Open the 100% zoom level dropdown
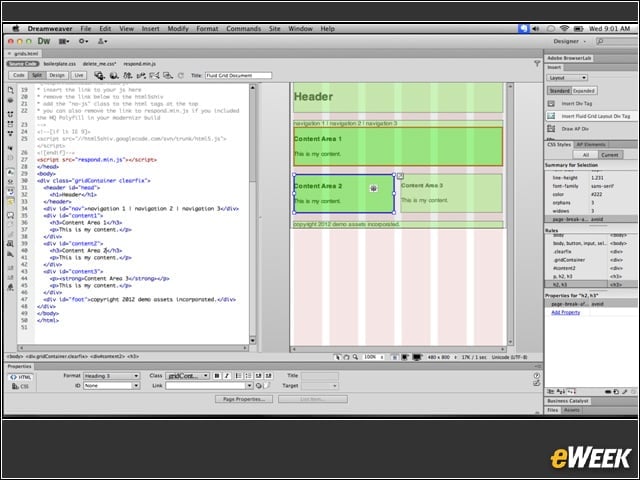Viewport: 640px width, 480px height. (x=374, y=357)
